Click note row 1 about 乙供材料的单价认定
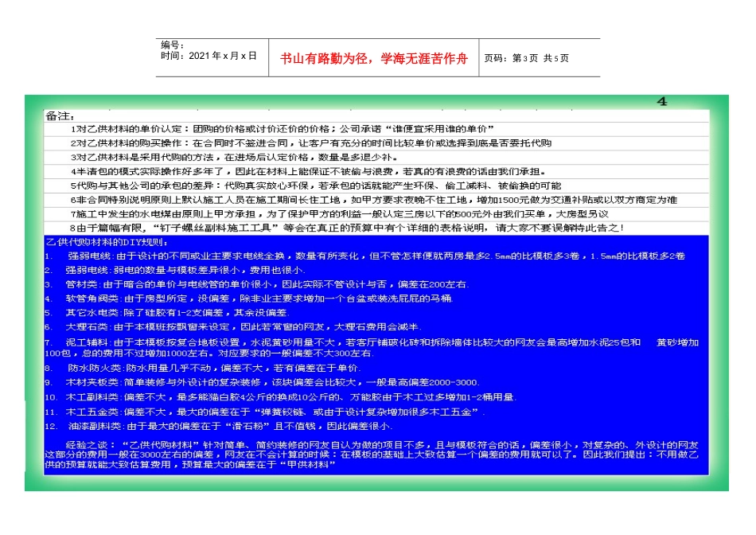Screen dimensions: 756x535 click(x=282, y=129)
